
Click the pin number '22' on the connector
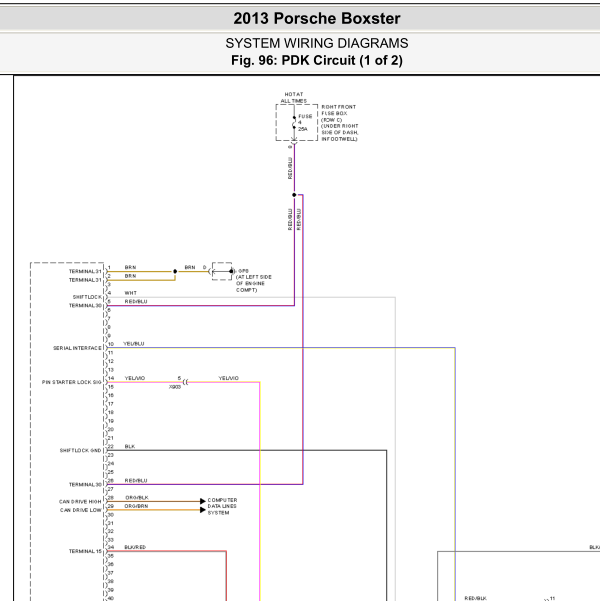click(x=110, y=446)
